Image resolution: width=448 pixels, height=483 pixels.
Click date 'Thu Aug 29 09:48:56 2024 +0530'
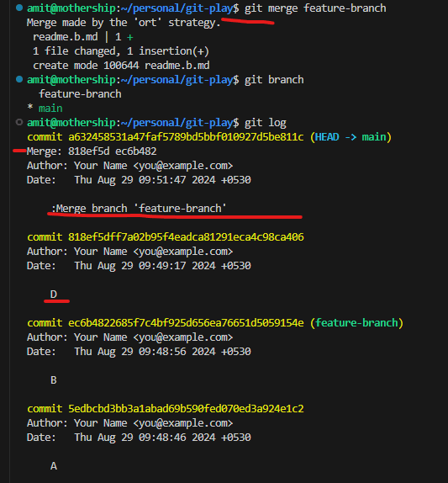pos(162,352)
